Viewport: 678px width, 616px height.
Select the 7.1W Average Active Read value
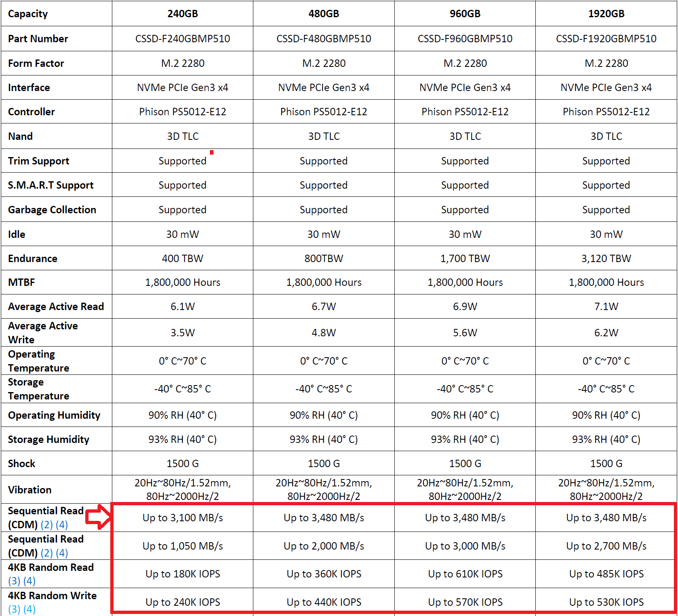coord(606,306)
